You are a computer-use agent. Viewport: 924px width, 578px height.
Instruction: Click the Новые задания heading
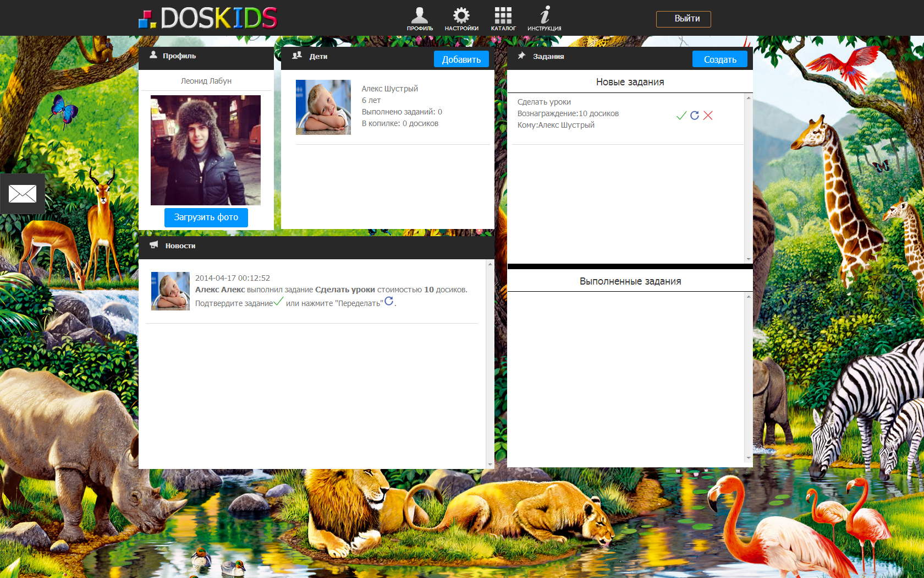tap(630, 82)
